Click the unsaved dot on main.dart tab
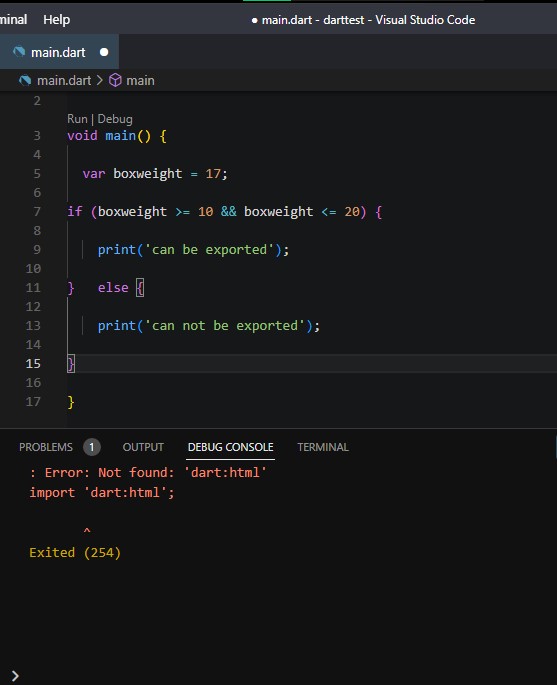This screenshot has width=557, height=685. point(104,52)
